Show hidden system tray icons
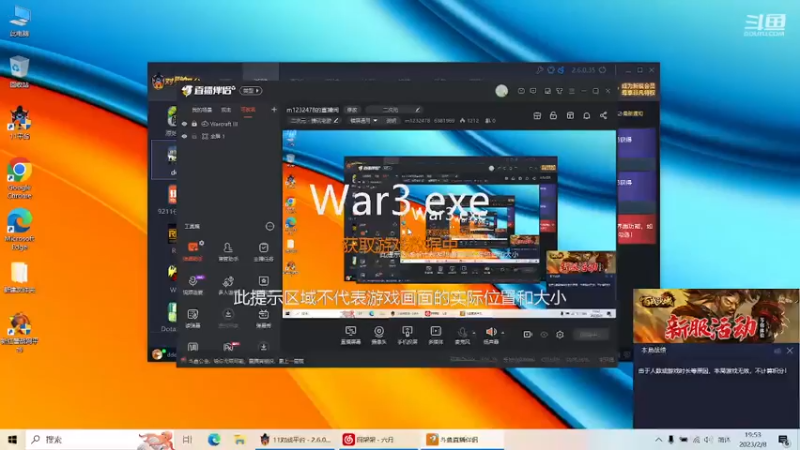The height and width of the screenshot is (450, 800). tap(658, 439)
